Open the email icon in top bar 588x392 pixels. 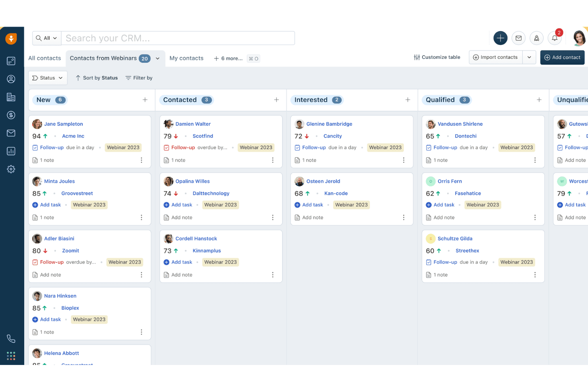pos(518,38)
